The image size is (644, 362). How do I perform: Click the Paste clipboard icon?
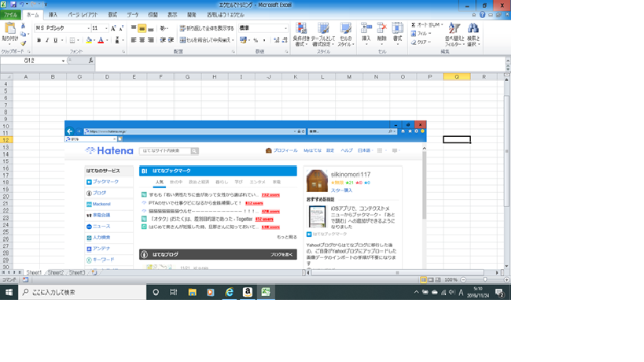(x=9, y=29)
